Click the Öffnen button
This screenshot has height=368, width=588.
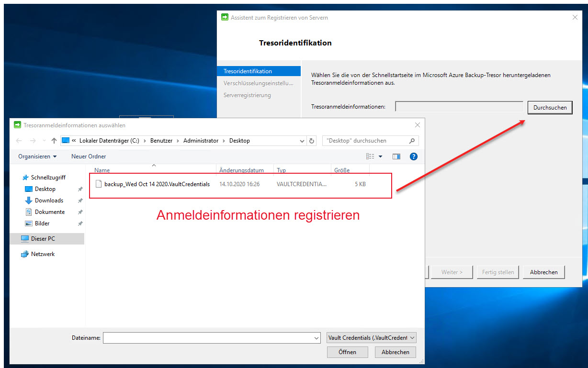coord(347,352)
